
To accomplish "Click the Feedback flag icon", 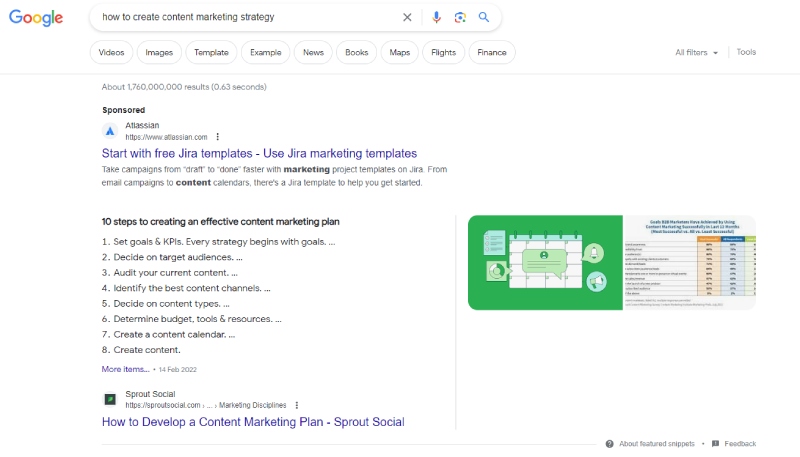I will (715, 444).
